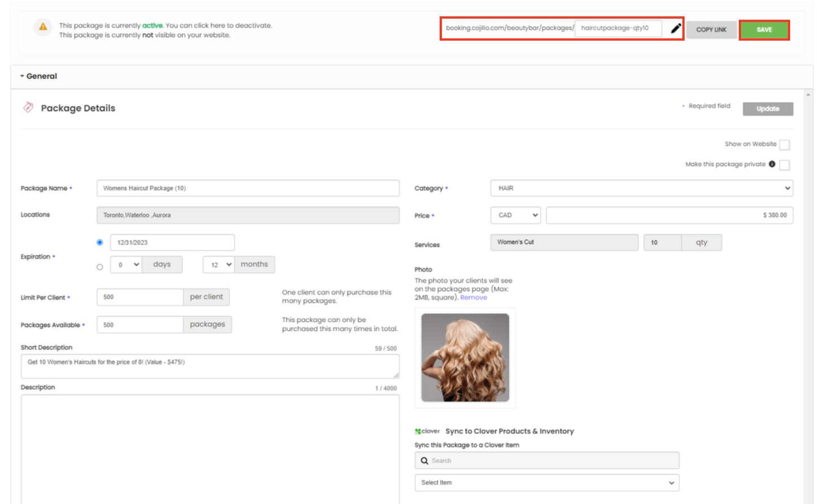Screen dimensions: 824x504
Task: Click the large Description text area
Action: tap(210, 449)
